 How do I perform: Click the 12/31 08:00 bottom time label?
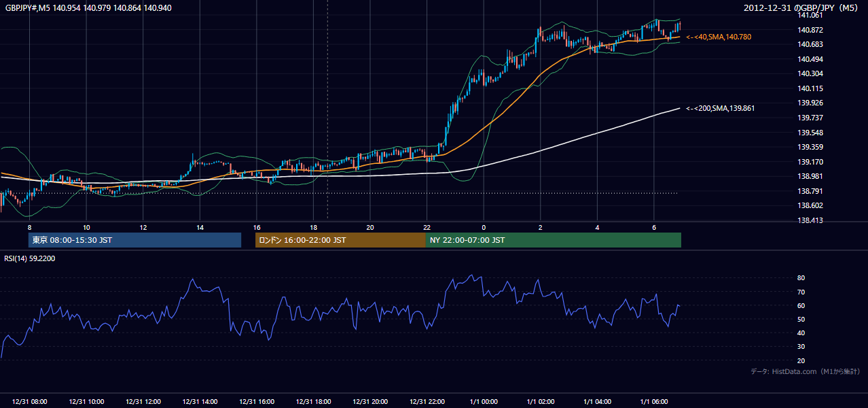coord(29,402)
